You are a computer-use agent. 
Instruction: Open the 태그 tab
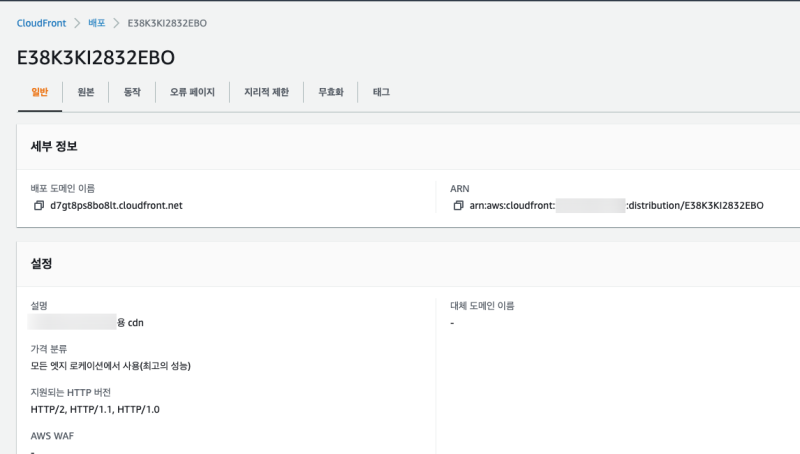(x=381, y=92)
